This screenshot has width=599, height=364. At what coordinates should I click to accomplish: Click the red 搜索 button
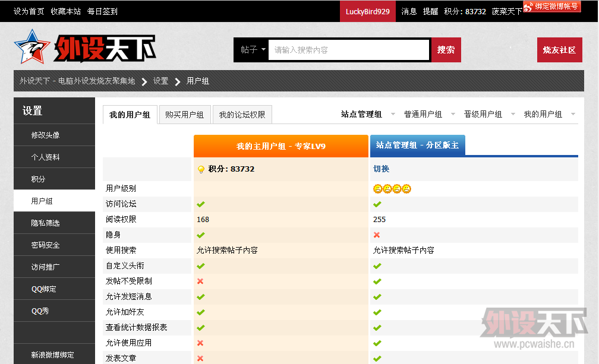[x=446, y=50]
